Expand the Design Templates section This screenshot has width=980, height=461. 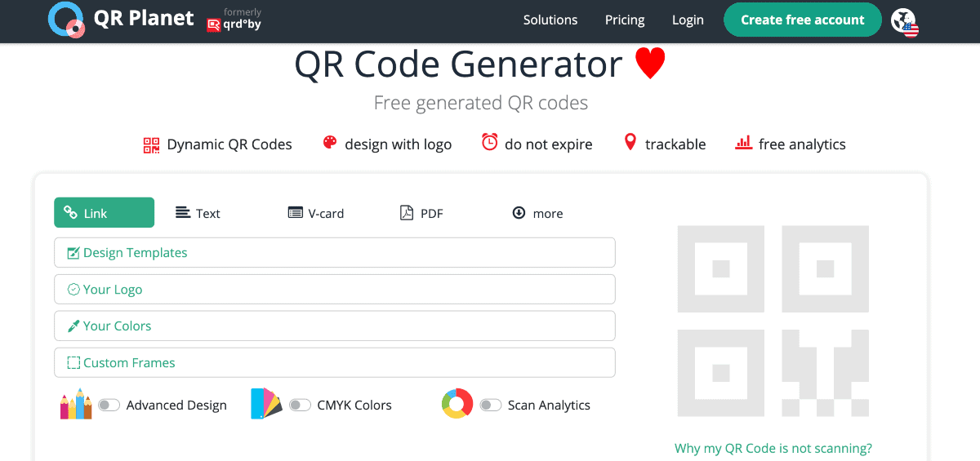pyautogui.click(x=334, y=253)
